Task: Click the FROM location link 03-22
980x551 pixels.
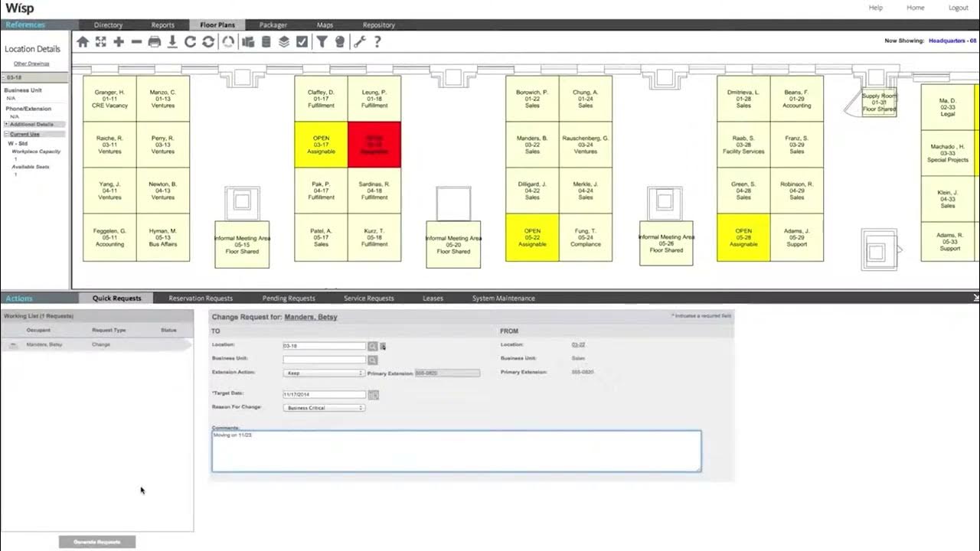Action: [x=578, y=345]
